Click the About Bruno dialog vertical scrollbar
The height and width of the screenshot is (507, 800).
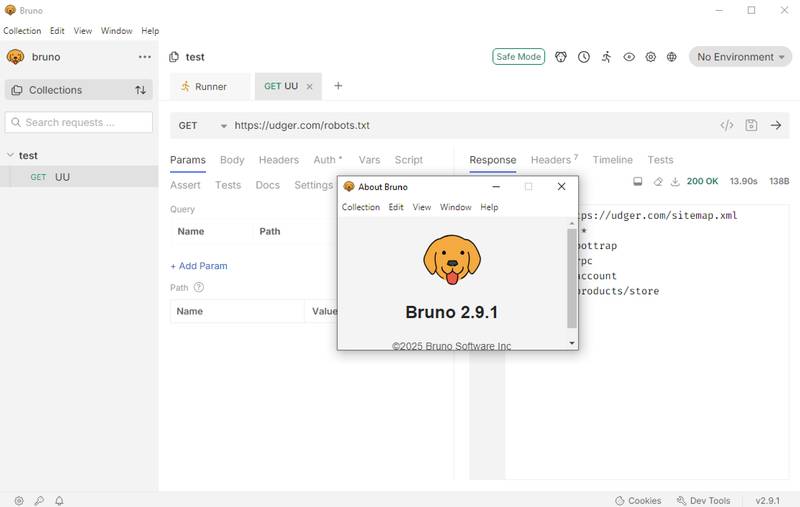pyautogui.click(x=572, y=278)
